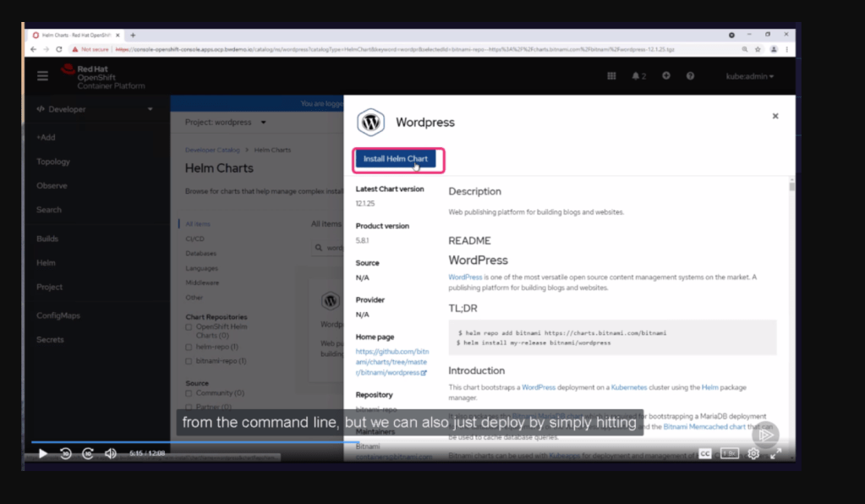
Task: Click the Install Helm Chart button
Action: click(x=395, y=159)
